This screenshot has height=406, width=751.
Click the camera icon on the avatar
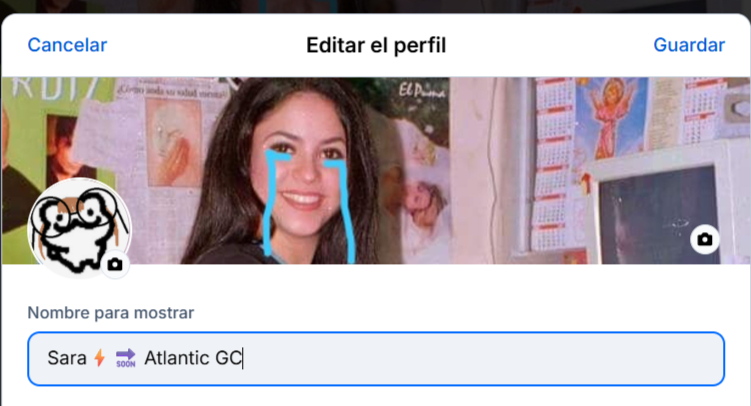coord(115,264)
